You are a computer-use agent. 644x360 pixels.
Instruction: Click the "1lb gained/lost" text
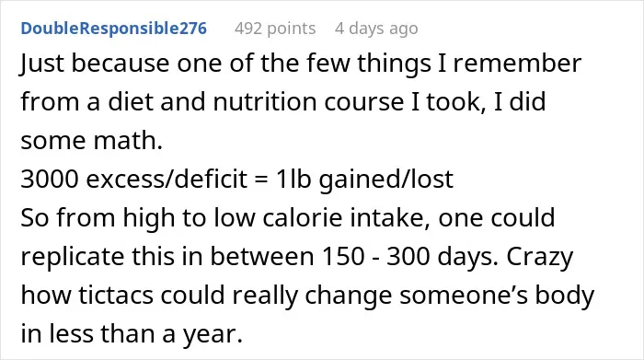point(364,180)
